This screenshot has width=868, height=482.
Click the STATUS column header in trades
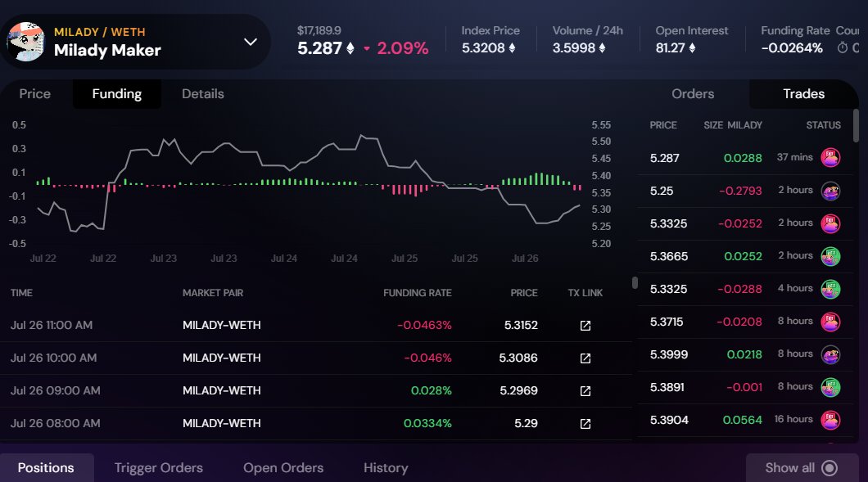(823, 125)
